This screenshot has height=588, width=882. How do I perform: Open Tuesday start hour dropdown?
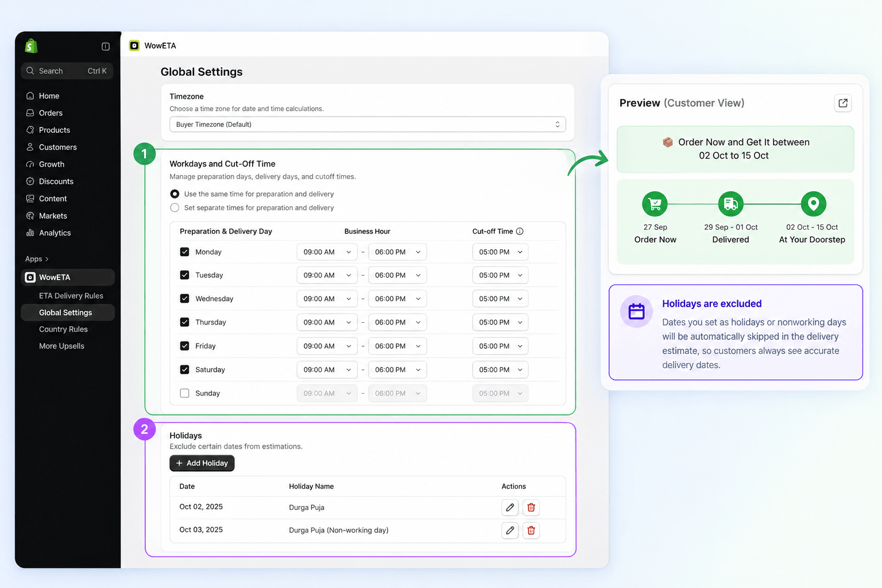pyautogui.click(x=327, y=276)
